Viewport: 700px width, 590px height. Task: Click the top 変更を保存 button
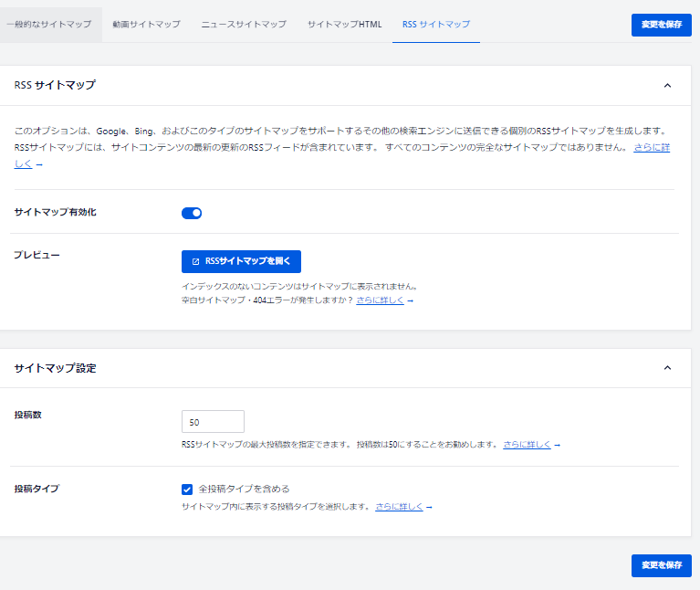661,25
